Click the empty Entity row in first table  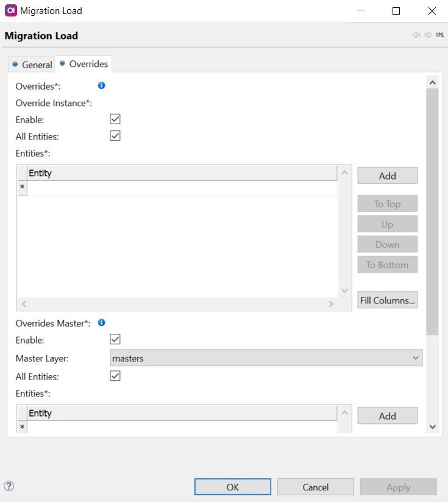click(182, 188)
